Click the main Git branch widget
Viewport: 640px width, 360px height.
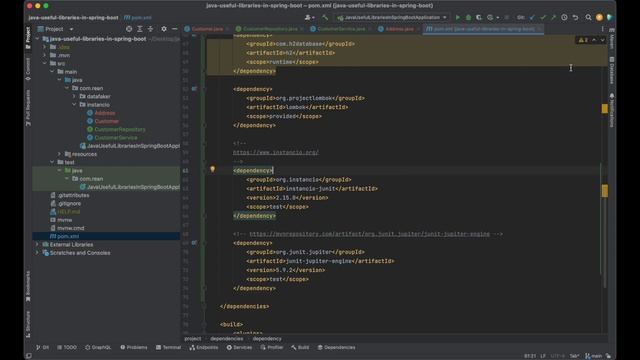[x=593, y=356]
